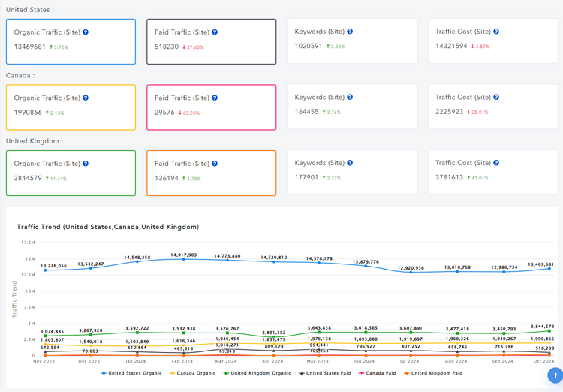Select the United Kingdom Organic Traffic card

tap(71, 173)
